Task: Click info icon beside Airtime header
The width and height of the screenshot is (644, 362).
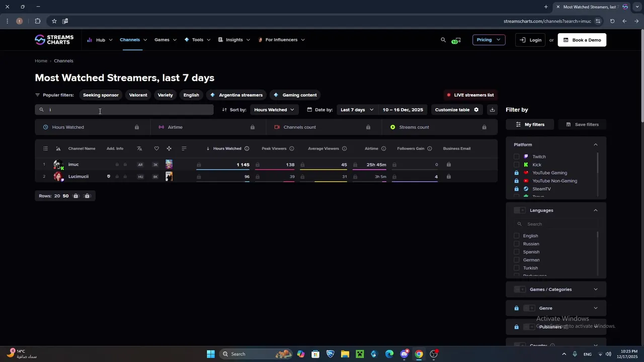Action: pos(383,148)
